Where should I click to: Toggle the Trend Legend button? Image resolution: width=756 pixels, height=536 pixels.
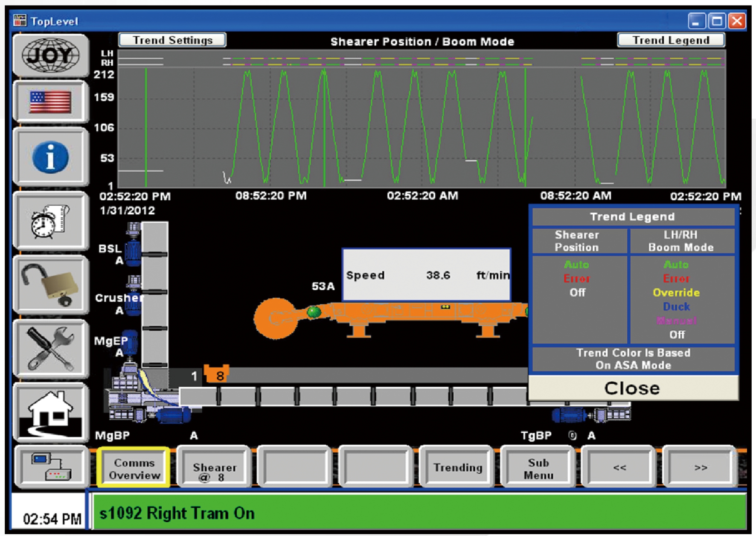(671, 40)
